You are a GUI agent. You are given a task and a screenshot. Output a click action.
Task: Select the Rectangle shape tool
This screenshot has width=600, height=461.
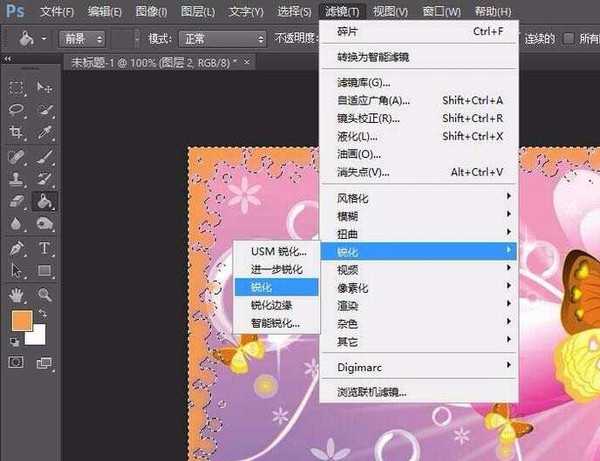pos(44,270)
